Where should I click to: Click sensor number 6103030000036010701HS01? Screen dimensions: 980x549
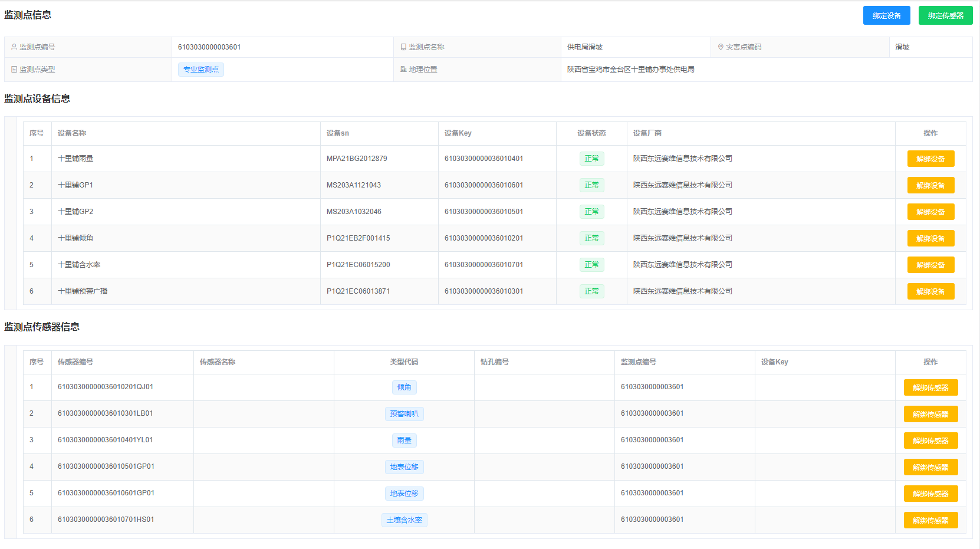click(106, 520)
